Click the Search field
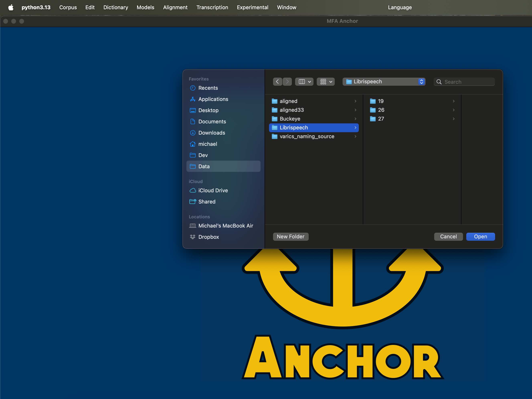Viewport: 532px width, 399px height. tap(464, 82)
